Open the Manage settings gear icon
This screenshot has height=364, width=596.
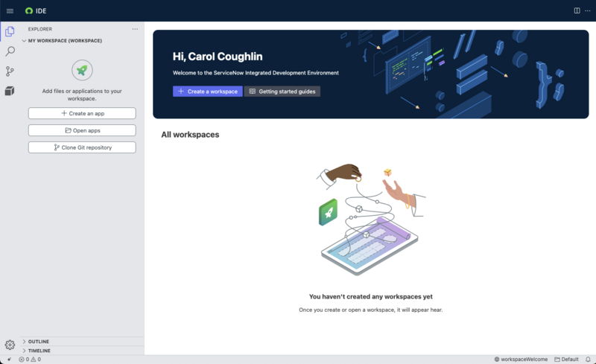[10, 345]
